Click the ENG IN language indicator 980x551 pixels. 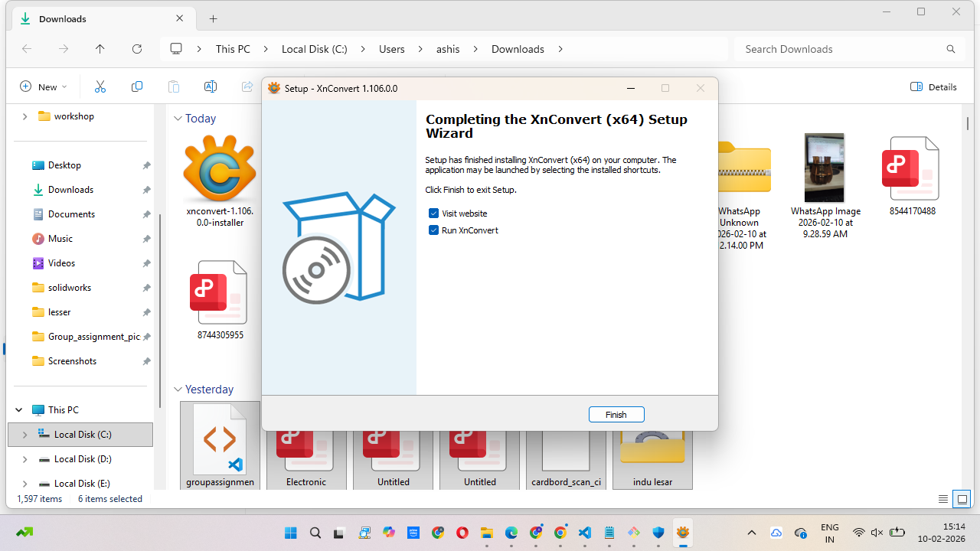pos(829,533)
